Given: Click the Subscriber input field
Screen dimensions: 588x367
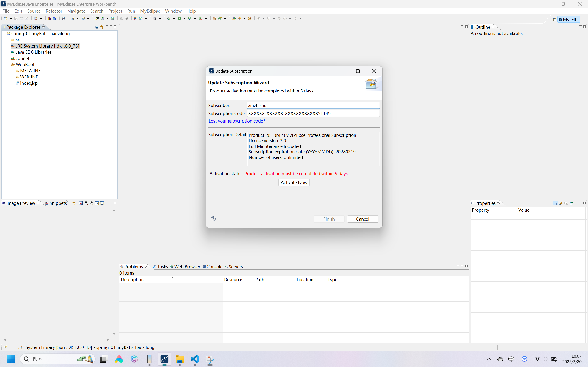Looking at the screenshot, I should point(313,105).
